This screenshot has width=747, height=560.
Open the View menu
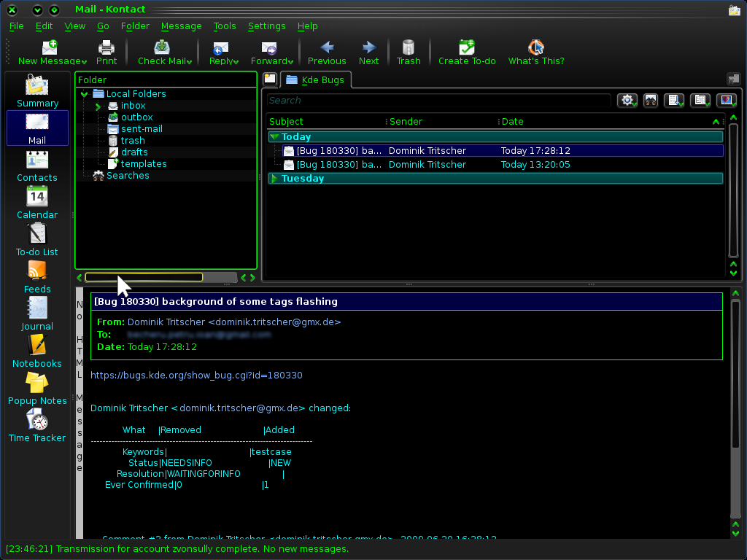[75, 26]
